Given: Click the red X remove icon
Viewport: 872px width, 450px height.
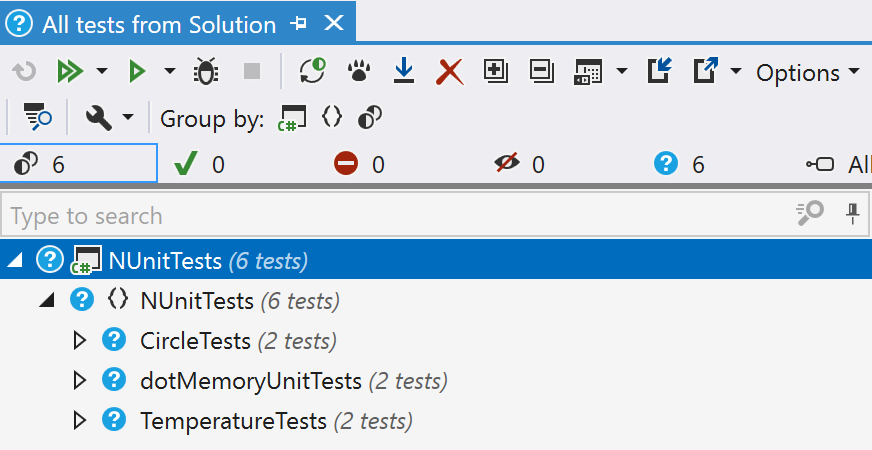Looking at the screenshot, I should tap(450, 72).
